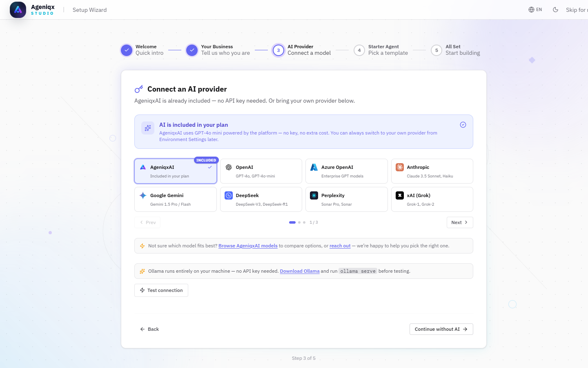Viewport: 588px width, 368px height.
Task: Jump to the second provider page dot
Action: click(299, 222)
